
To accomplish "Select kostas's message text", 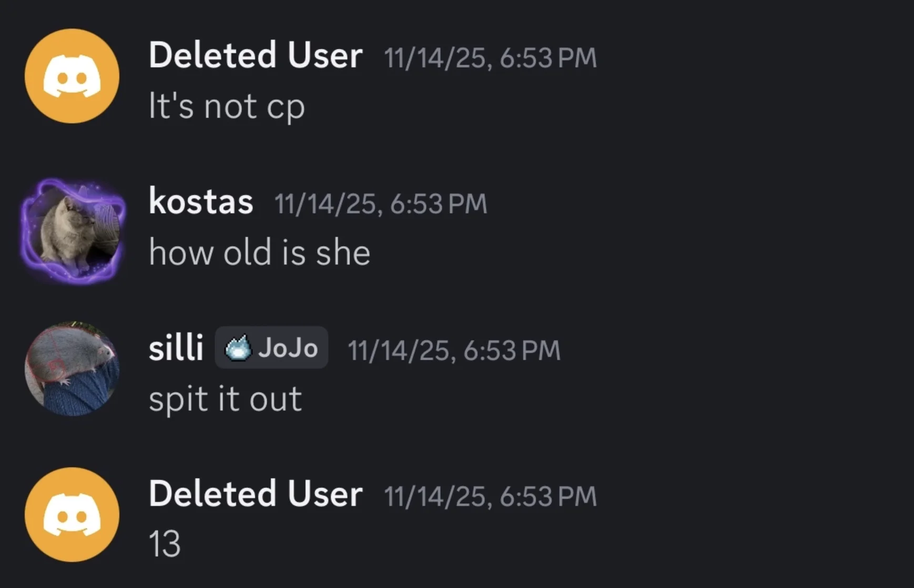I will [259, 252].
